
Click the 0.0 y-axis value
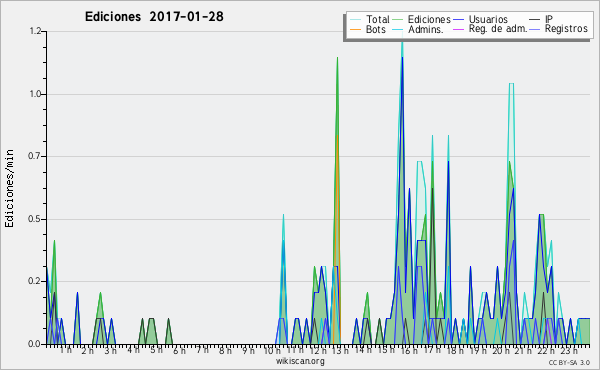click(35, 344)
